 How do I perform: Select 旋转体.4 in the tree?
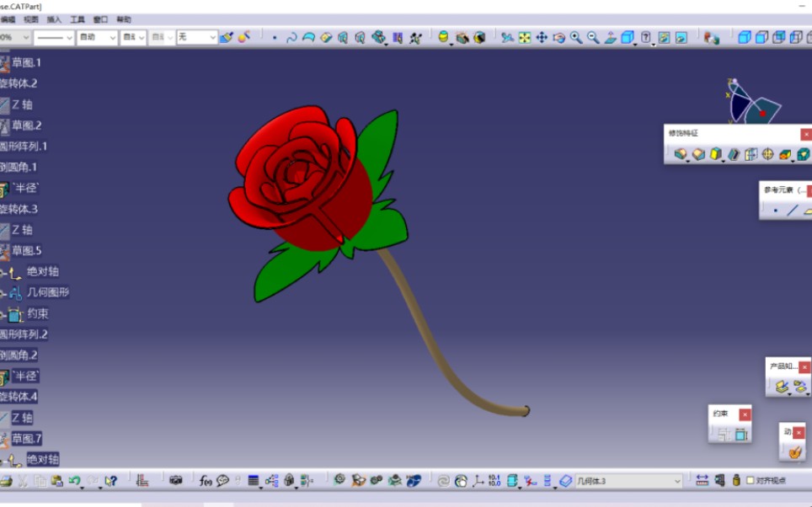(x=19, y=397)
